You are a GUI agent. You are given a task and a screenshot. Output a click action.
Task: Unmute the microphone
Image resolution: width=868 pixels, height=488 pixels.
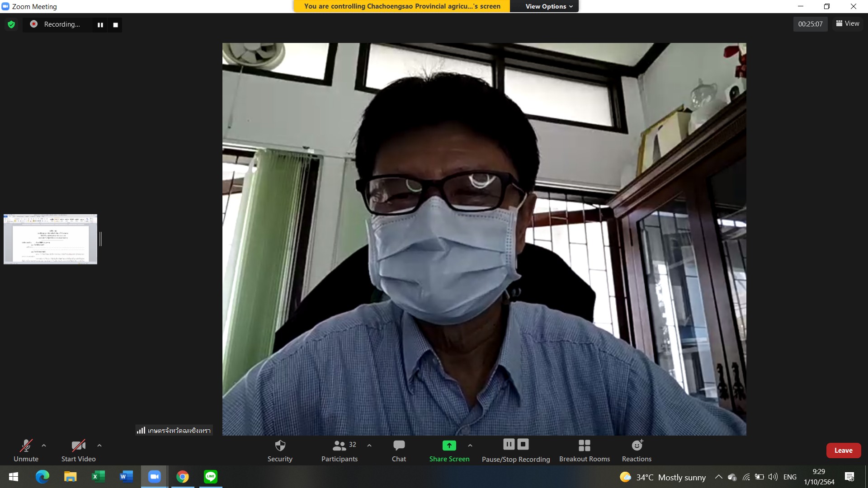[x=26, y=450]
